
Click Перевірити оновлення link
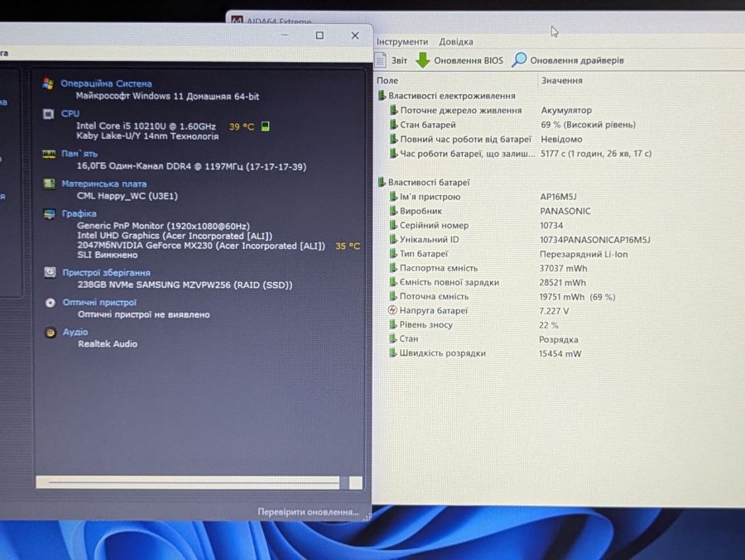[x=308, y=512]
